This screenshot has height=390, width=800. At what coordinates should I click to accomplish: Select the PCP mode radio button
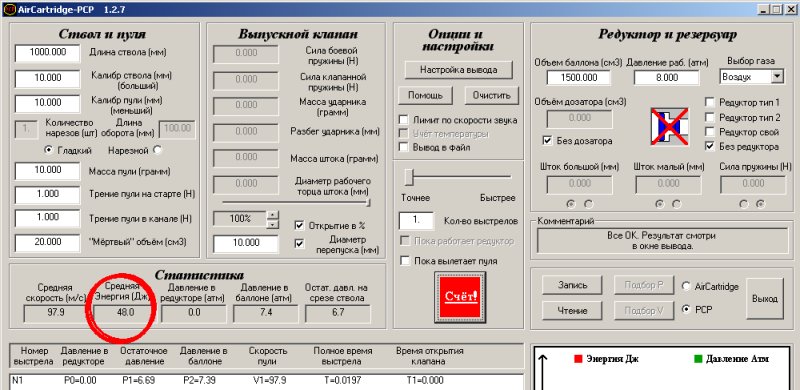686,309
